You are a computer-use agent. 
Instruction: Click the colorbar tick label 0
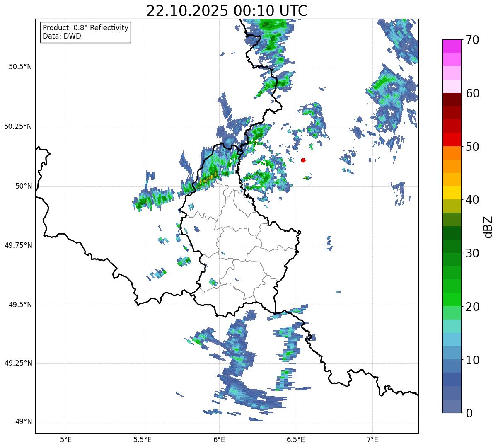pos(469,413)
